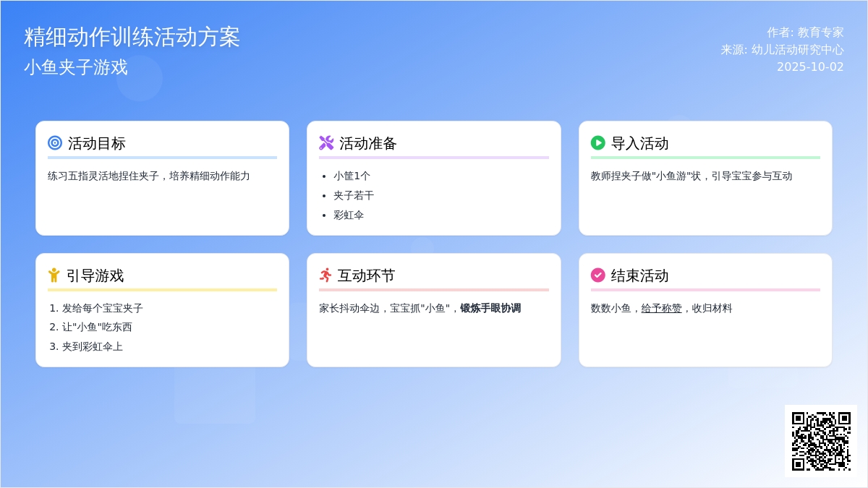Click the 活动目标 description text

[149, 176]
